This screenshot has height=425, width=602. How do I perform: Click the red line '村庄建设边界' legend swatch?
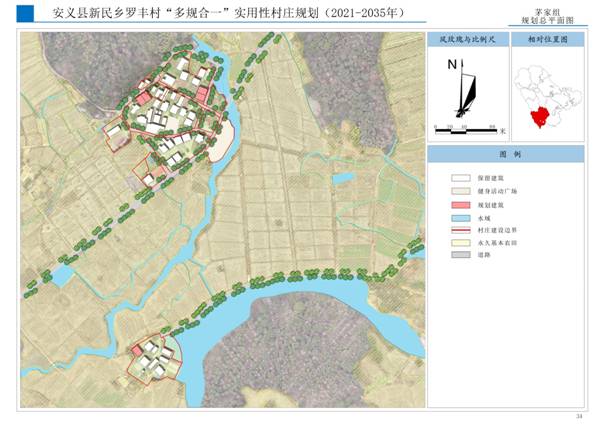click(x=461, y=230)
